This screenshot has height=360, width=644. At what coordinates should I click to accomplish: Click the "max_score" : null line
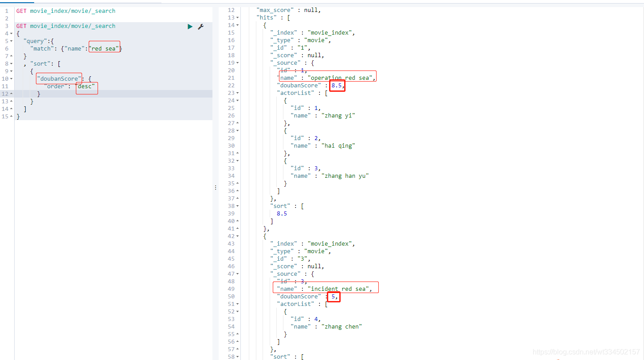(x=288, y=10)
